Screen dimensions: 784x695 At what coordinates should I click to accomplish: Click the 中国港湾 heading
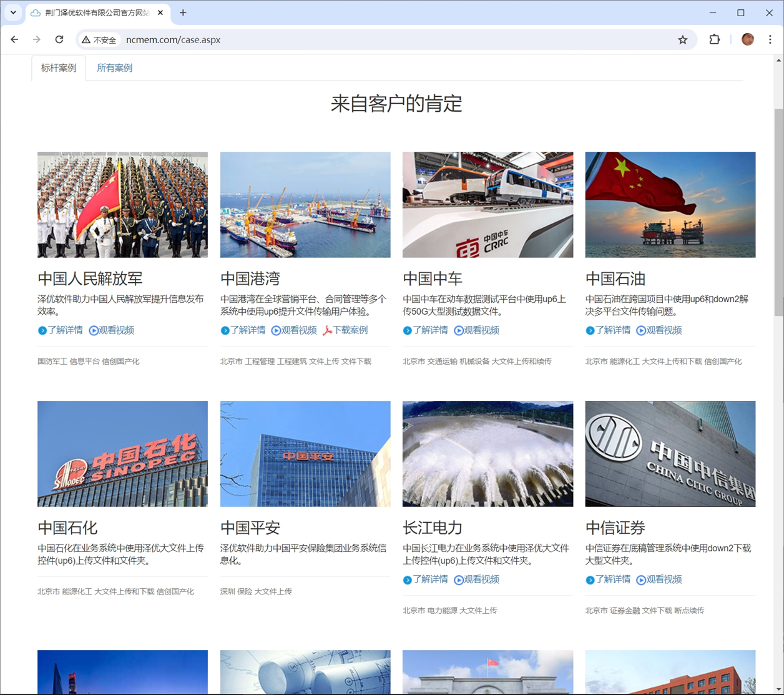tap(250, 278)
